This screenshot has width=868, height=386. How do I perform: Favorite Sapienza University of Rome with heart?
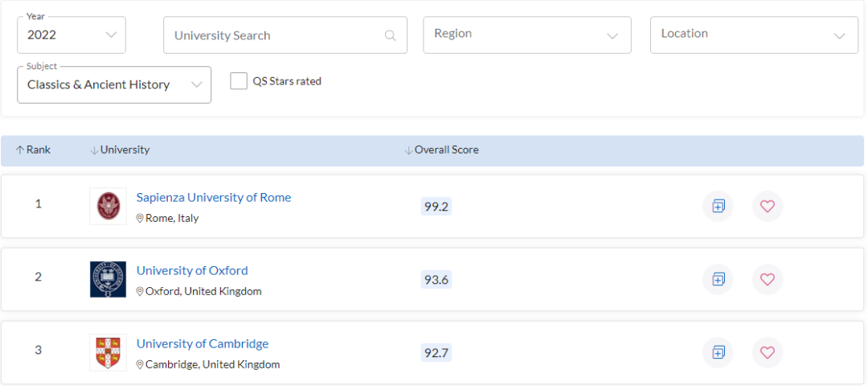tap(767, 207)
